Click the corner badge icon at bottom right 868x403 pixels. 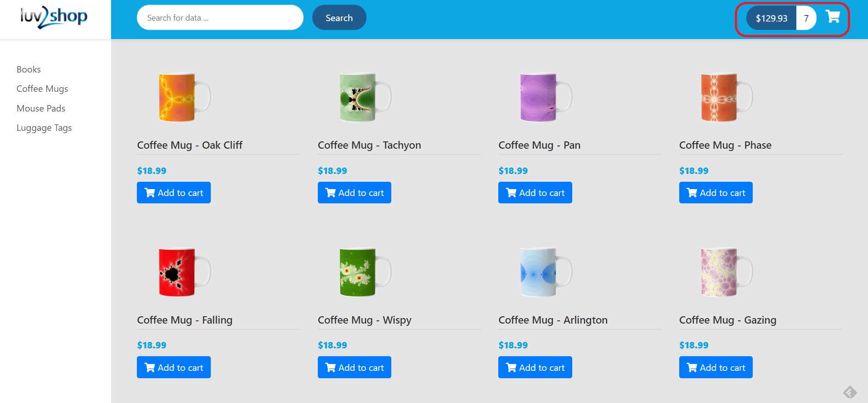pos(850,392)
